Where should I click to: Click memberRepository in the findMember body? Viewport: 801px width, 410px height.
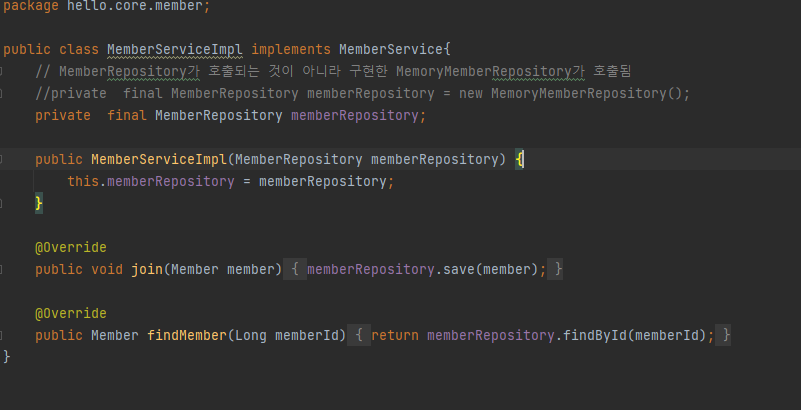490,335
